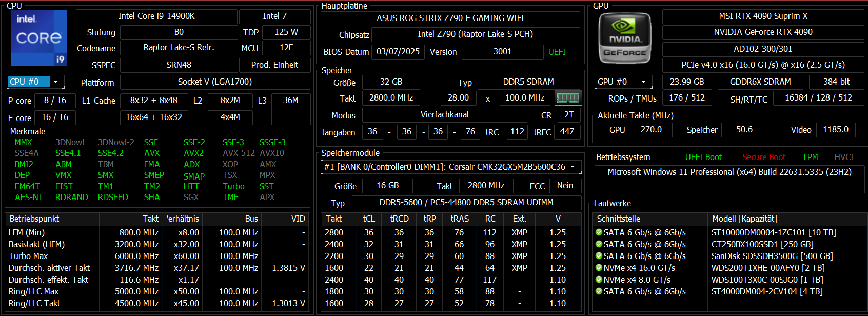Select the Schnittstelle column header
The width and height of the screenshot is (868, 316).
(x=650, y=219)
